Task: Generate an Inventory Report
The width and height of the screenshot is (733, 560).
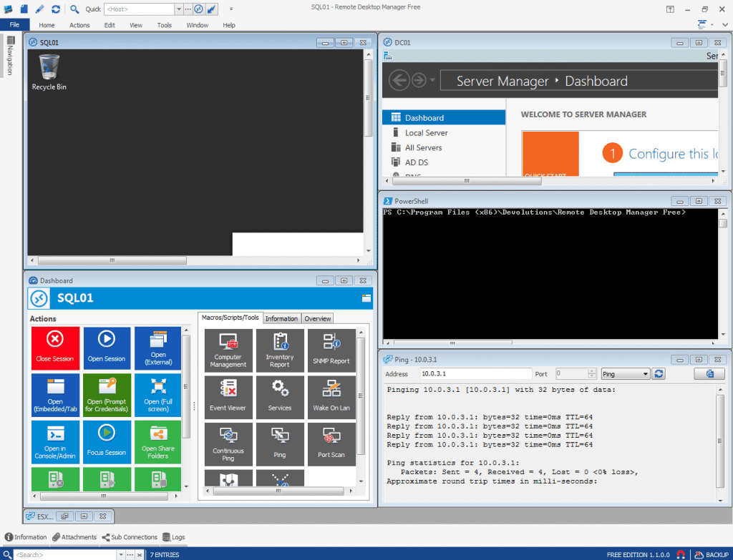Action: pos(280,350)
